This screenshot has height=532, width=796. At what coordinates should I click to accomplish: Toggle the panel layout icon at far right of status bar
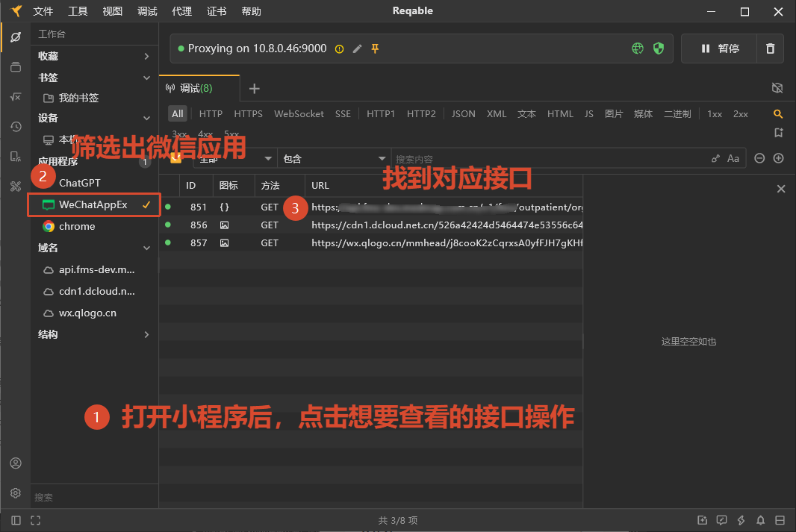point(780,520)
